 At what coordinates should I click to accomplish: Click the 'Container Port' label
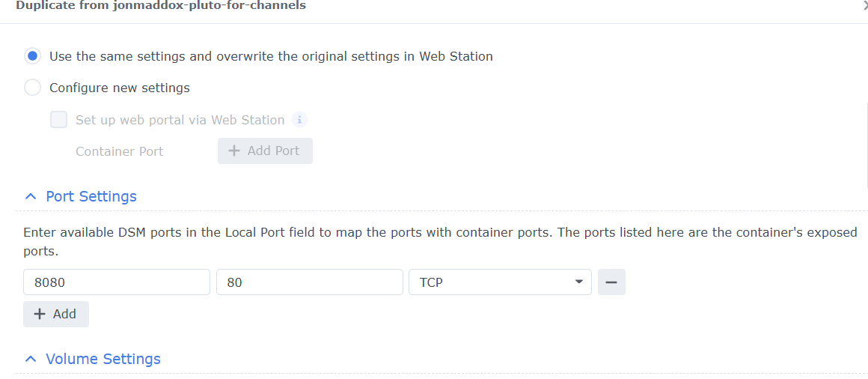[119, 151]
